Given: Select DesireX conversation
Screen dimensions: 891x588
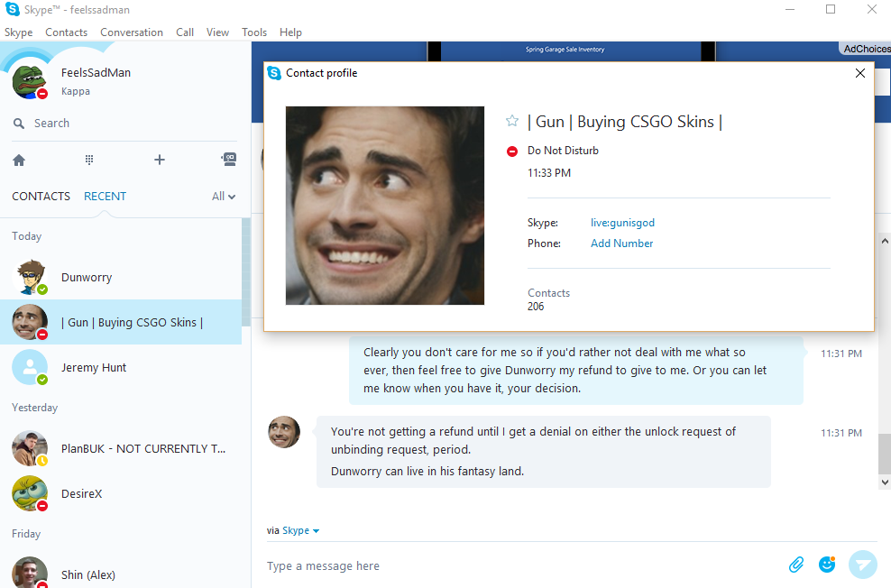Looking at the screenshot, I should [121, 493].
